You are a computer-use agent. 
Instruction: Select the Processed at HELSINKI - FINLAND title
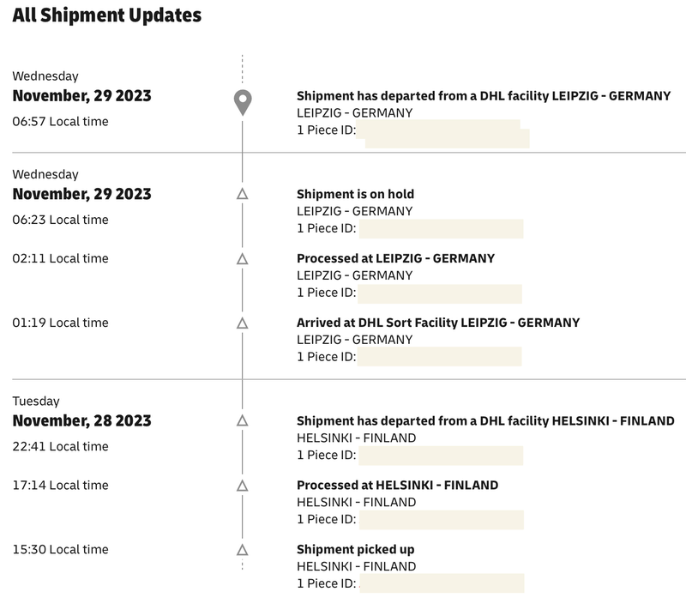tap(397, 485)
